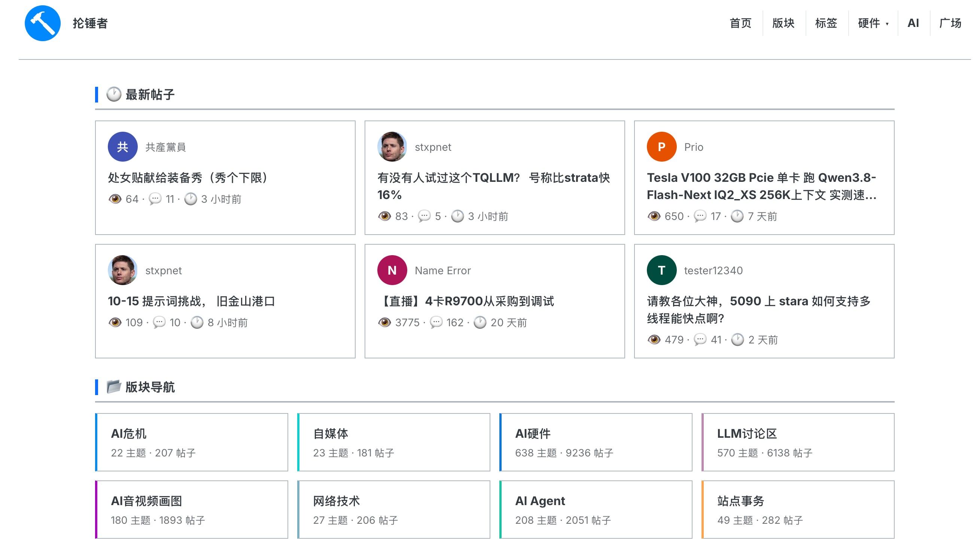Open the AI Agent board card
980x544 pixels.
click(596, 510)
